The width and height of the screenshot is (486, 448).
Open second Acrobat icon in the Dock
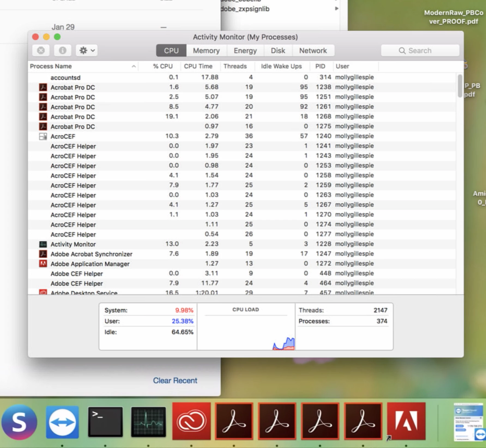(x=277, y=421)
